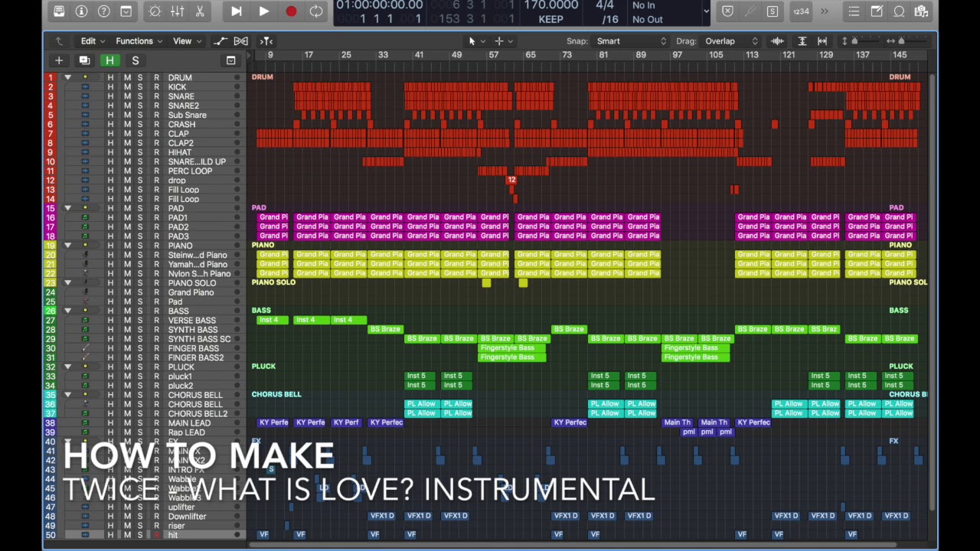Open Smart Controls
This screenshot has height=551, width=980.
(x=155, y=11)
